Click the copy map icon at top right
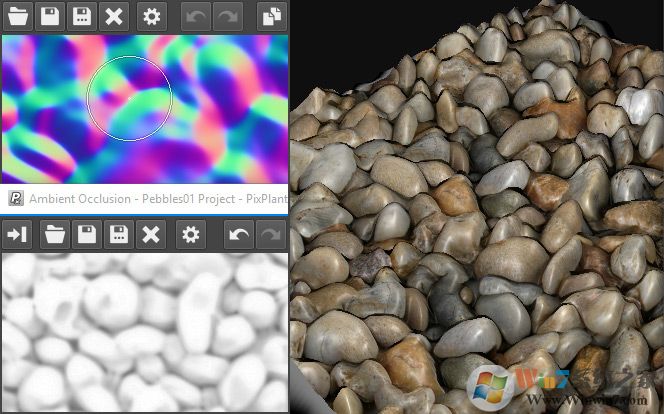Viewport: 664px width, 414px height. click(x=270, y=16)
